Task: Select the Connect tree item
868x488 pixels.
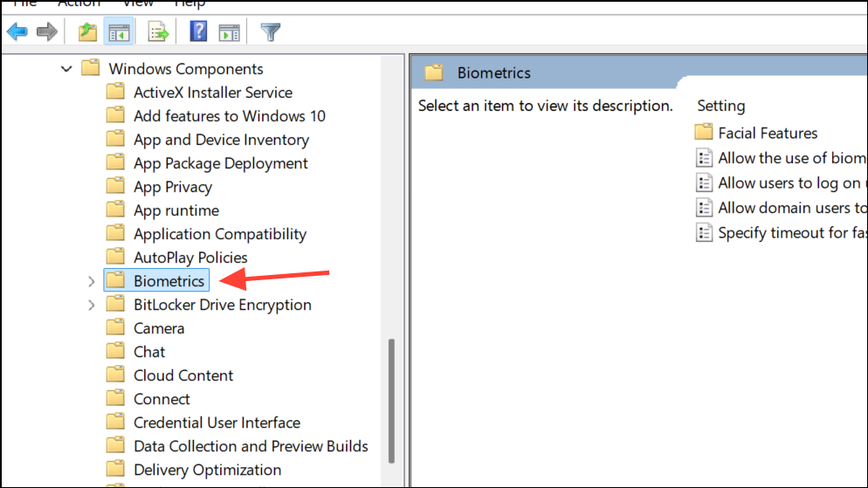Action: (x=162, y=399)
